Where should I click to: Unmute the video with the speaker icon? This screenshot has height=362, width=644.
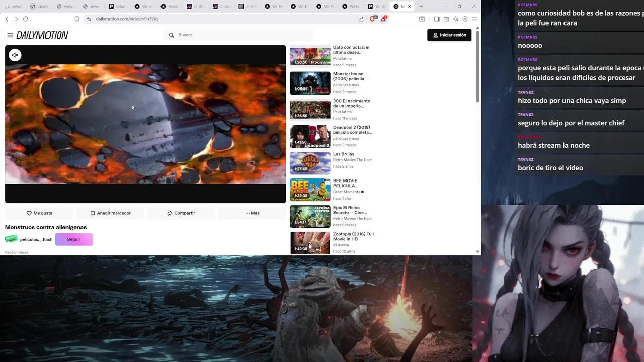[x=15, y=55]
